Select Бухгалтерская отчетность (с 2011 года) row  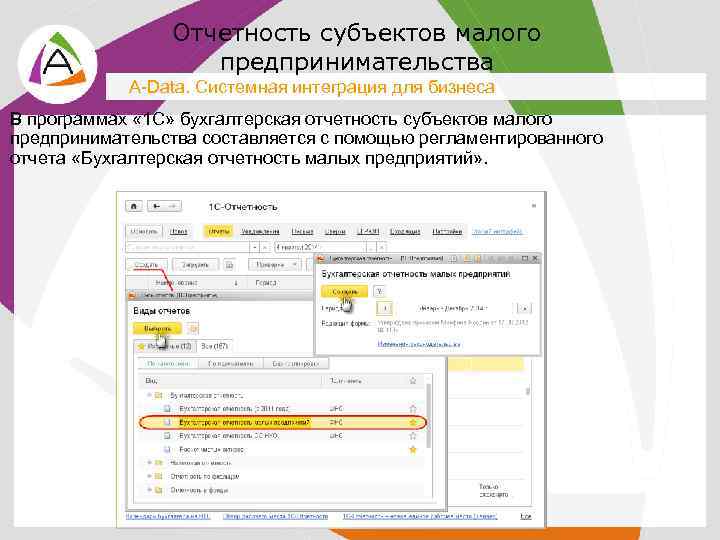click(x=280, y=409)
